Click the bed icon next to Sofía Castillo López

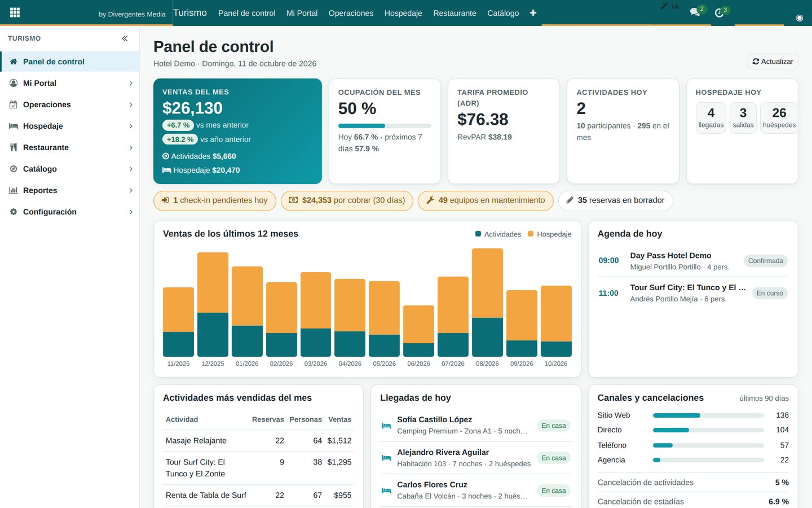(386, 426)
